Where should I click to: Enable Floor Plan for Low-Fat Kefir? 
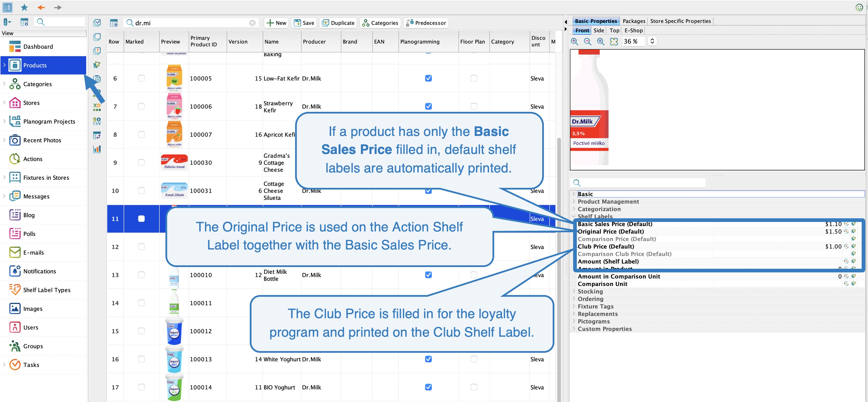474,78
